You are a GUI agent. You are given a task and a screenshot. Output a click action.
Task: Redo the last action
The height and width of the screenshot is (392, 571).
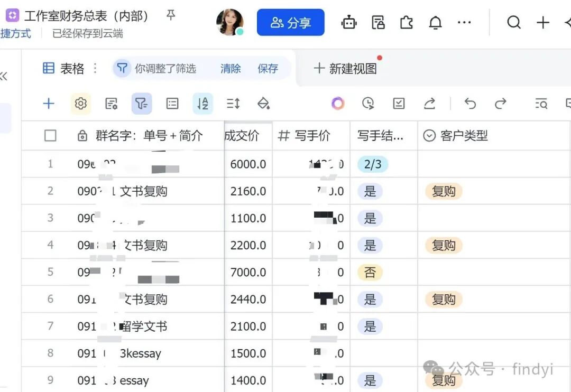501,104
